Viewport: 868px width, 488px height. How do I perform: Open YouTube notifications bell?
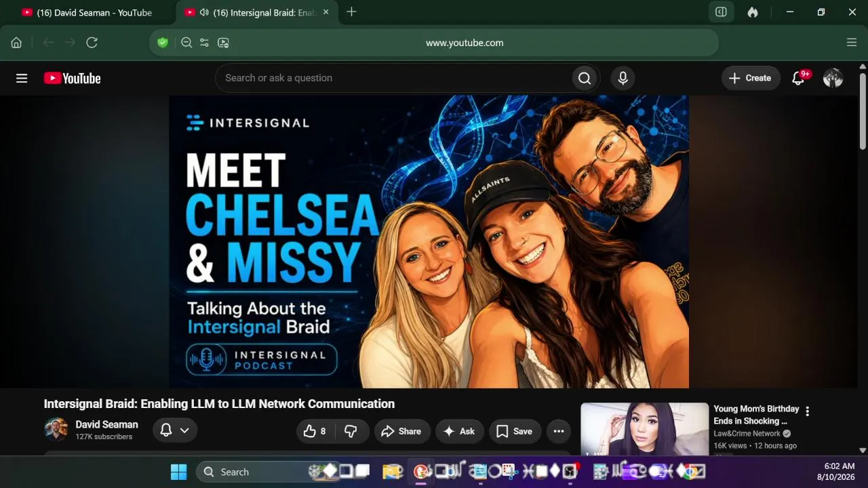(x=798, y=78)
